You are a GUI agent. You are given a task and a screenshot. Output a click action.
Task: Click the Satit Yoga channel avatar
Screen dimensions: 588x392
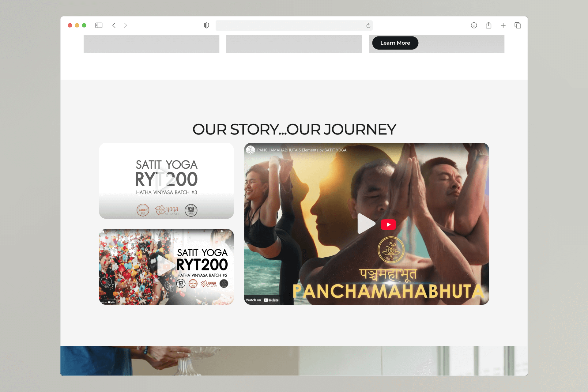(251, 150)
